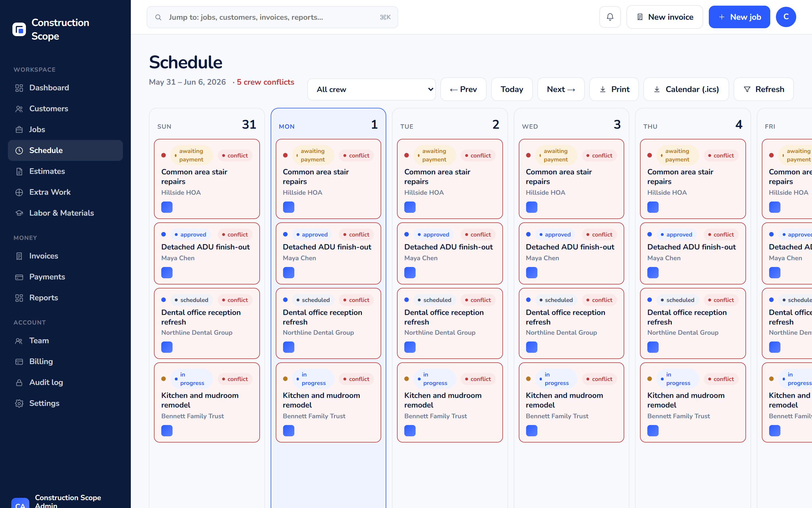Click the search magnifier icon
This screenshot has width=812, height=508.
(x=158, y=17)
